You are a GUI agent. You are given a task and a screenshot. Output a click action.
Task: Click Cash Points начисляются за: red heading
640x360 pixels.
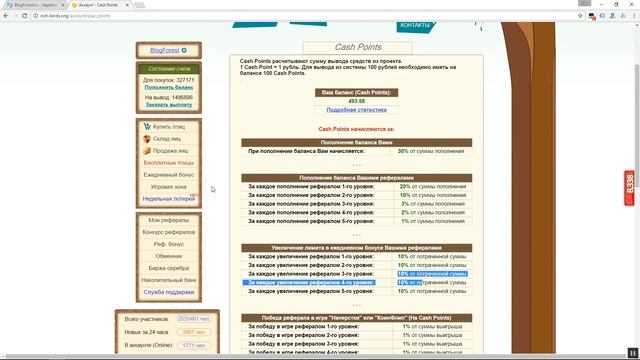coord(356,129)
